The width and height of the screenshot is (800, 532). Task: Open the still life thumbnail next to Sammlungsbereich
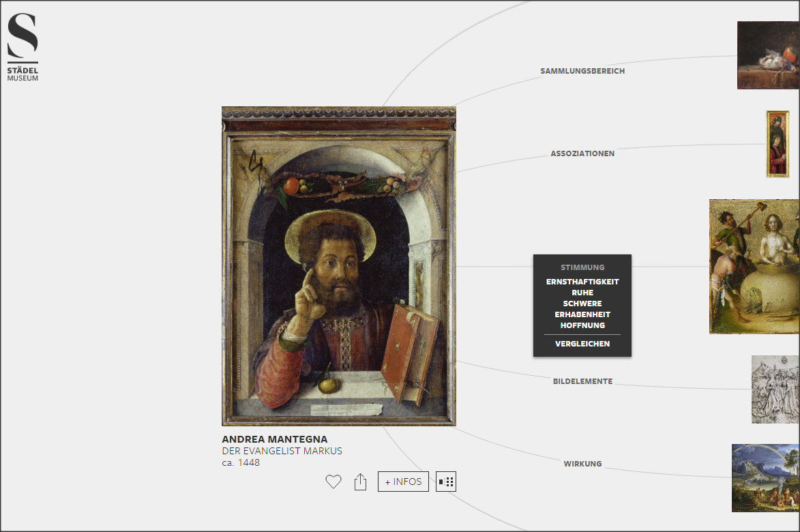pyautogui.click(x=769, y=55)
